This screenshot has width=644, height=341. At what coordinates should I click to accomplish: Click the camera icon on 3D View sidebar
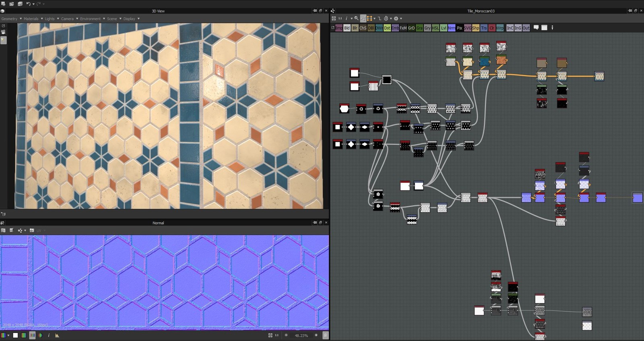[3, 32]
